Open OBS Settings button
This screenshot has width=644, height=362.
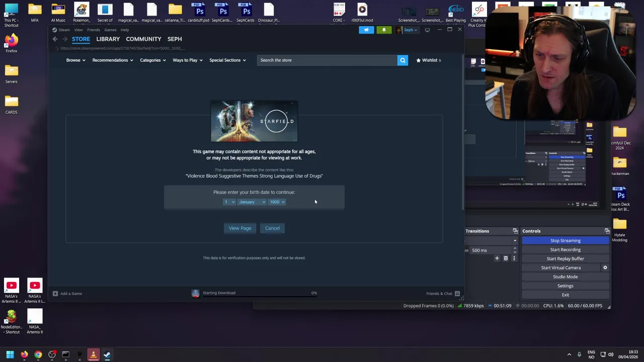point(566,286)
